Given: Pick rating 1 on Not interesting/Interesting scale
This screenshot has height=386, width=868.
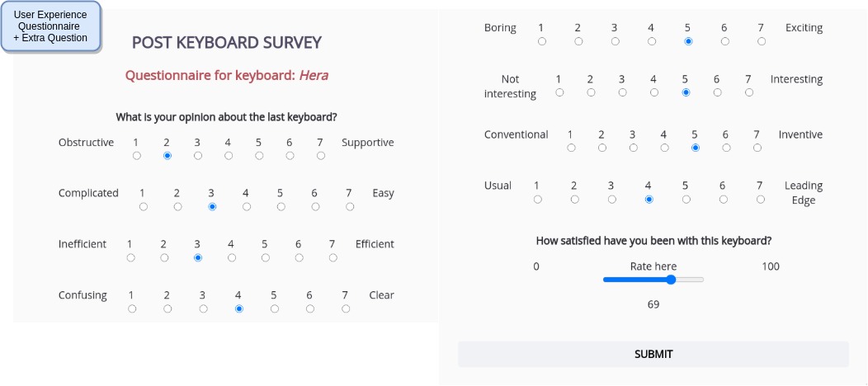Looking at the screenshot, I should 560,92.
